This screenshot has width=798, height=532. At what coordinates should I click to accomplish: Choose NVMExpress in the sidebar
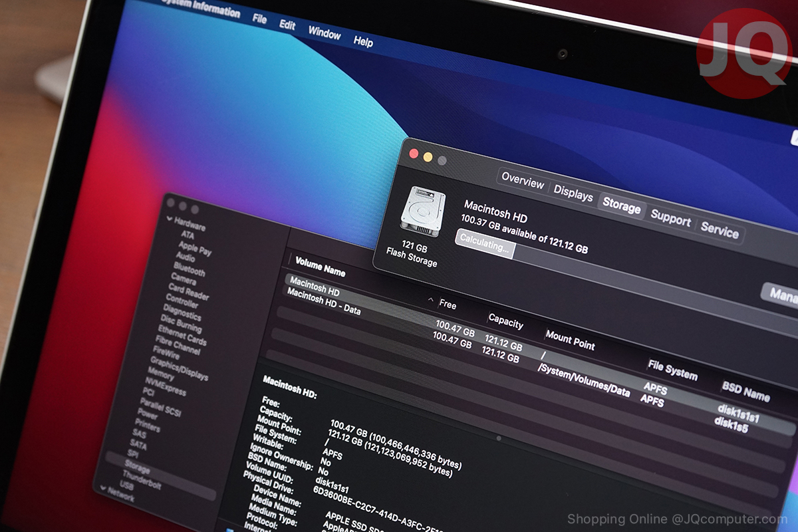164,386
